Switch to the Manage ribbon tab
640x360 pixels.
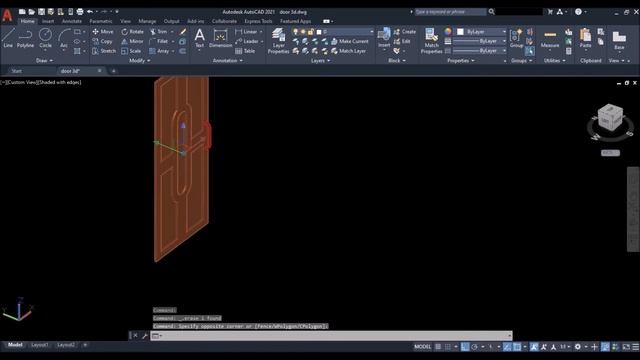pyautogui.click(x=147, y=21)
